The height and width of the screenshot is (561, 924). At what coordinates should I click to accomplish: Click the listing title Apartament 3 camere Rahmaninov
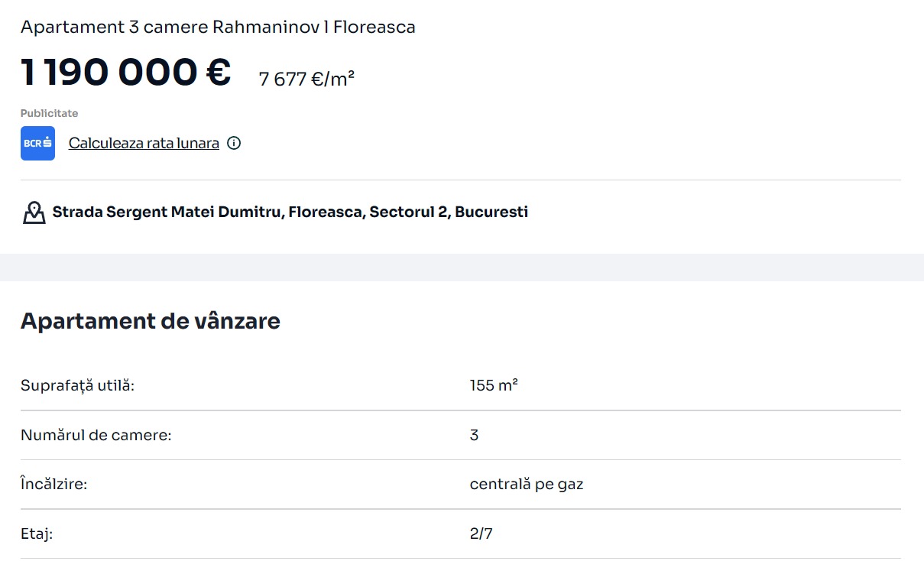[218, 28]
